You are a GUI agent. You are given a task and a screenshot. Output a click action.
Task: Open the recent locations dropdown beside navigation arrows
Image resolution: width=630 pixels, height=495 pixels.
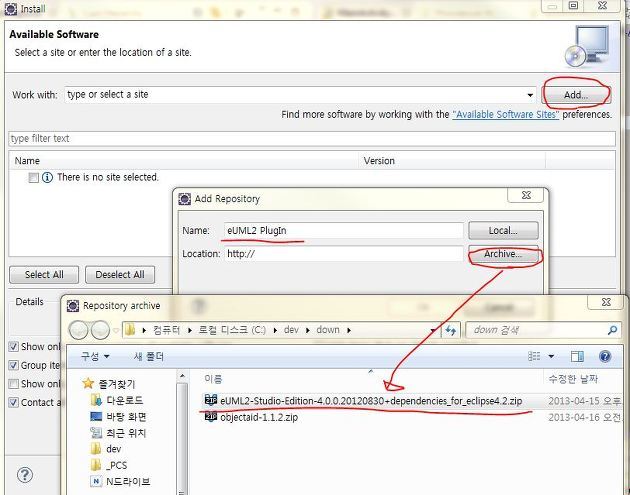tap(115, 331)
